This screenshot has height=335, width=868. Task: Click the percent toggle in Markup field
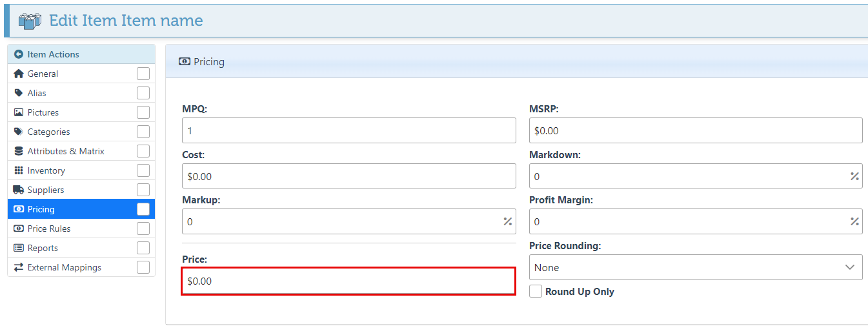[507, 221]
